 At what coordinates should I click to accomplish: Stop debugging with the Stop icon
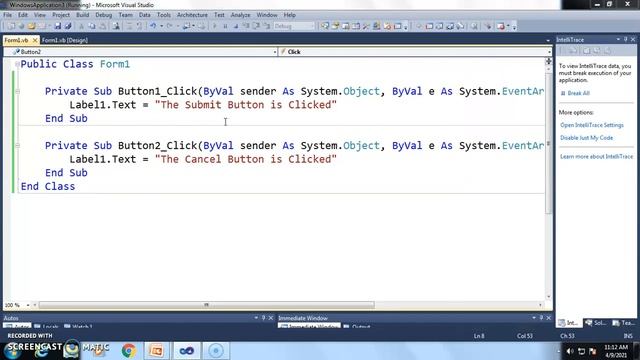[x=236, y=26]
